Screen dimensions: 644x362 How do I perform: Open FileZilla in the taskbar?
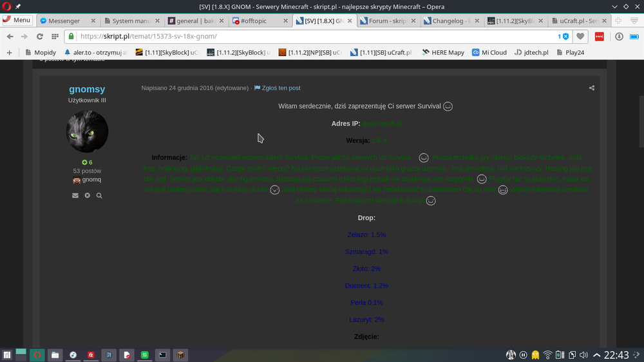(91, 355)
